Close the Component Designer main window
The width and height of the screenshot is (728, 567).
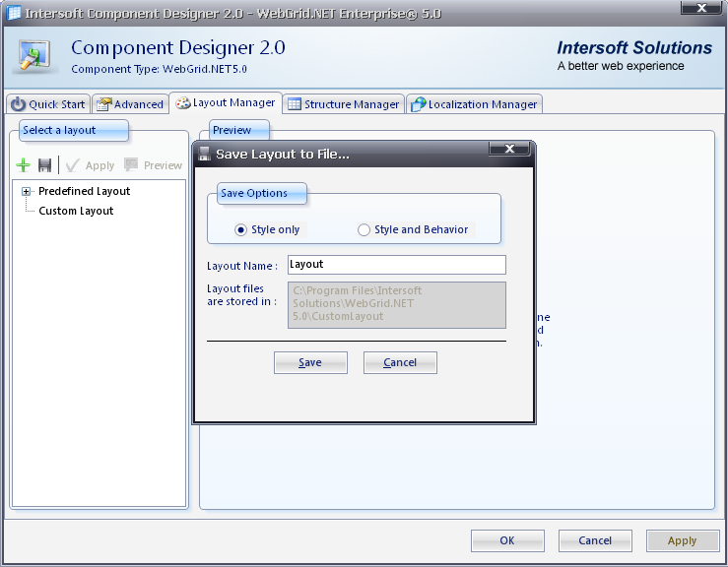[701, 8]
